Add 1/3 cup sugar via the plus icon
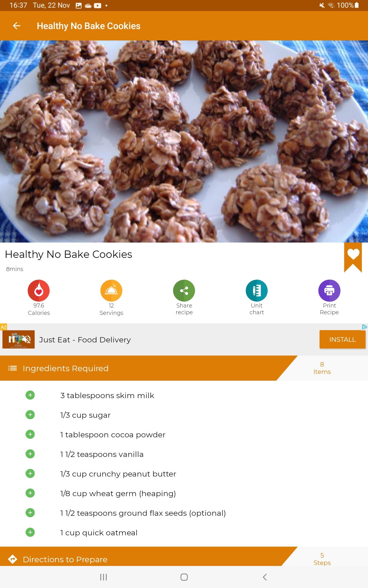Viewport: 368px width, 588px height. click(x=30, y=415)
